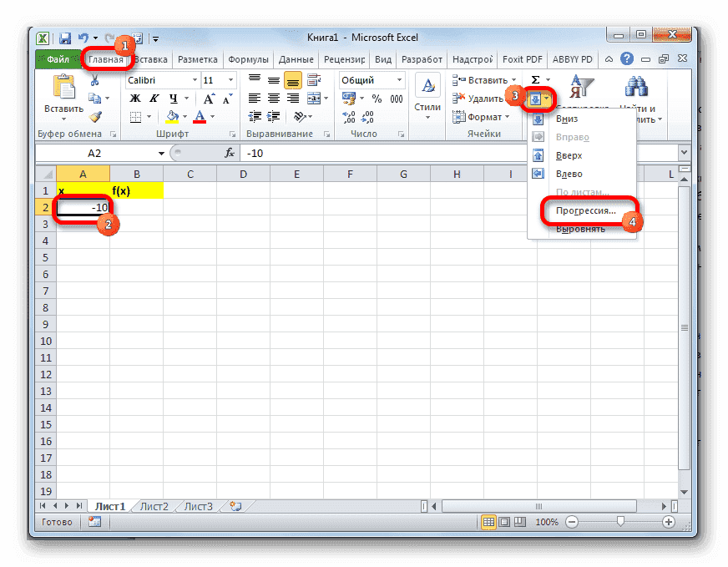The width and height of the screenshot is (728, 567).
Task: Switch to the Данные tab
Action: (x=296, y=59)
